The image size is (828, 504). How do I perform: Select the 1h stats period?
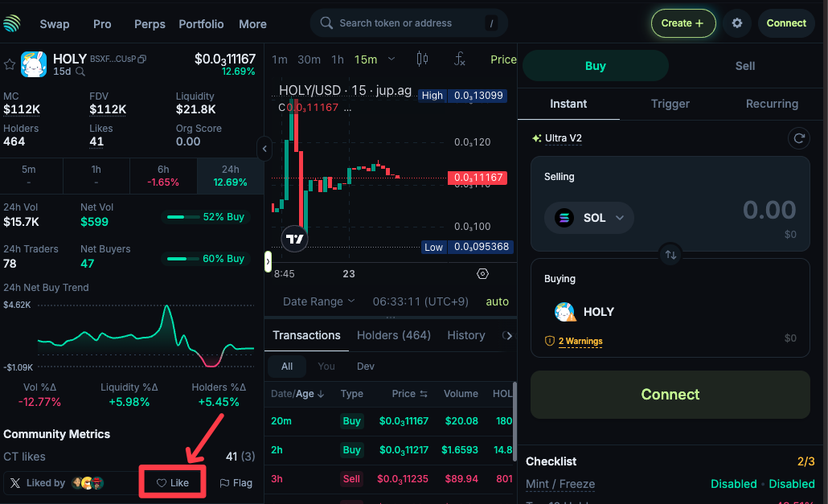(x=96, y=176)
